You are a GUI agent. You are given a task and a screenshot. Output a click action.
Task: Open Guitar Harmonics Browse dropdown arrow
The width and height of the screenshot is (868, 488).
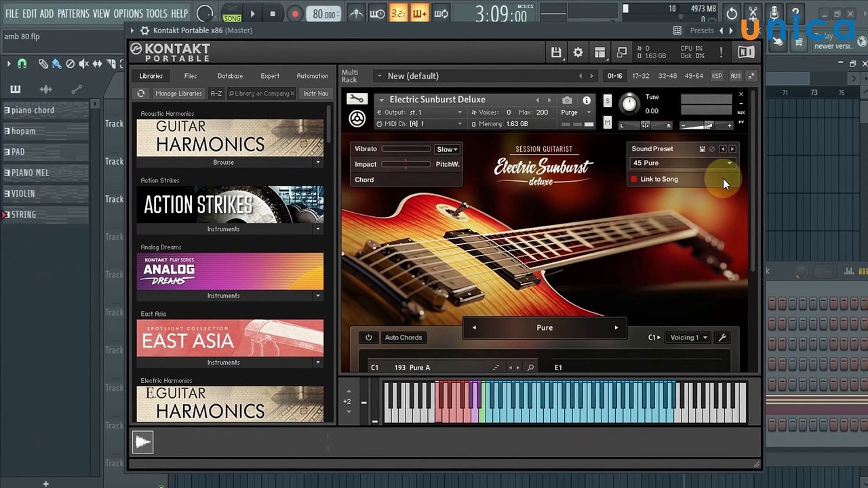coord(317,163)
